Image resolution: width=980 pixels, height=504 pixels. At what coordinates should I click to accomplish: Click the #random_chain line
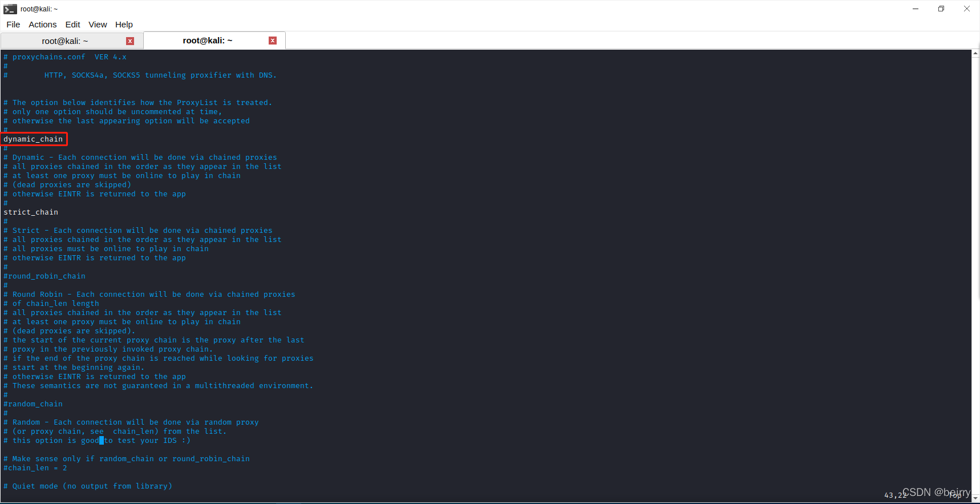(33, 404)
